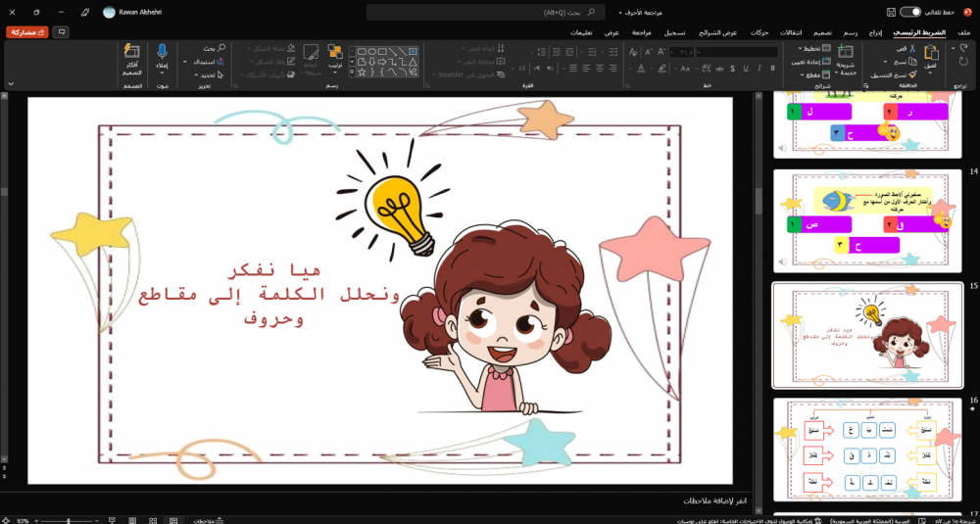Open the انتقالات (Transitions) tab
This screenshot has height=524, width=980.
[x=791, y=32]
